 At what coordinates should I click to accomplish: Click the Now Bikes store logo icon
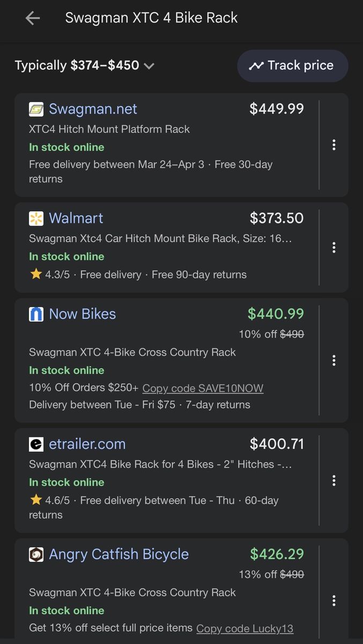(36, 314)
